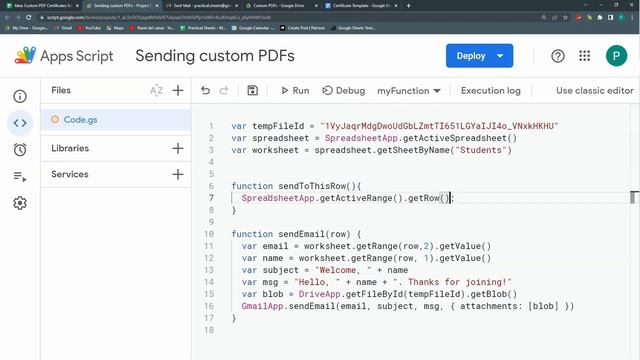Open the project Overview info icon

point(20,96)
